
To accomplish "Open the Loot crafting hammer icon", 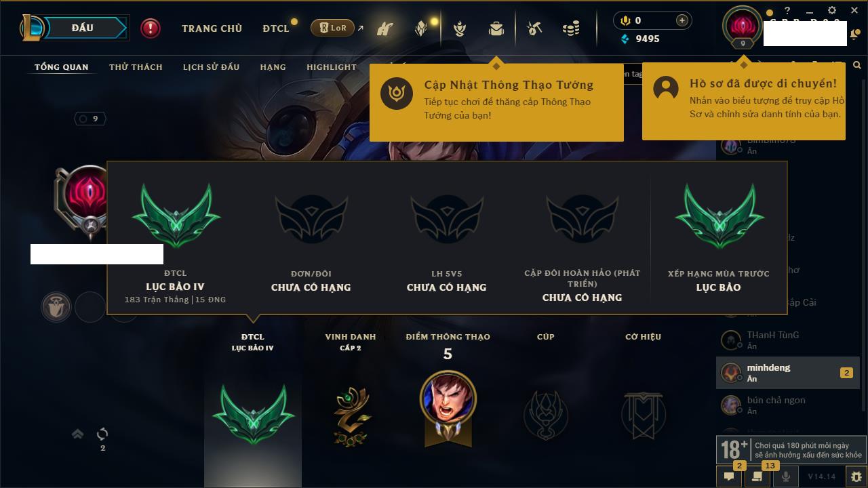I will pos(534,28).
